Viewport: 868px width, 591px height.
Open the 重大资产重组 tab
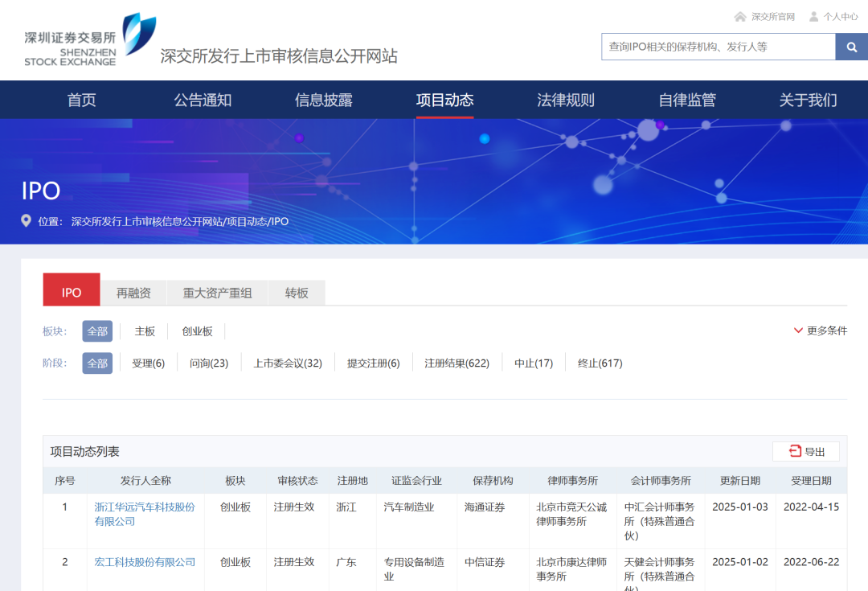click(x=217, y=293)
